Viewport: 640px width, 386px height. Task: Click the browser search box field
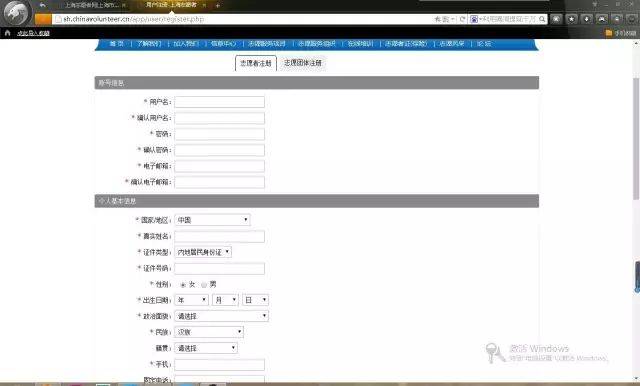[508, 19]
